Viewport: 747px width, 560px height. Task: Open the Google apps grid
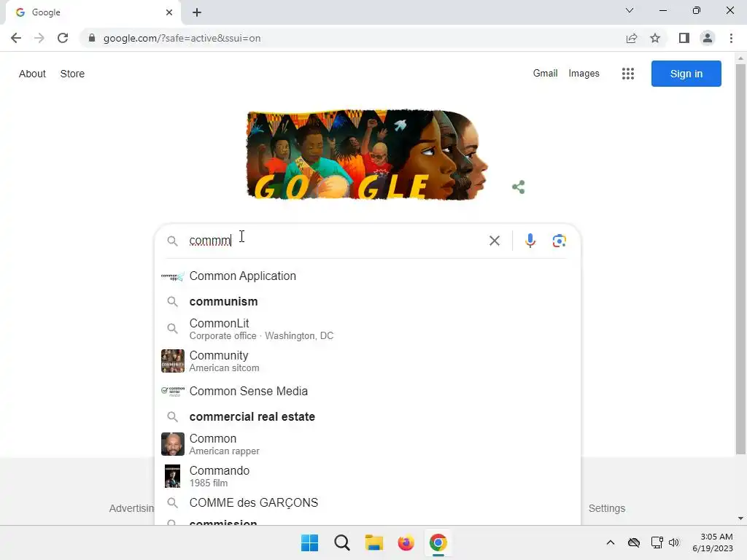pos(628,74)
